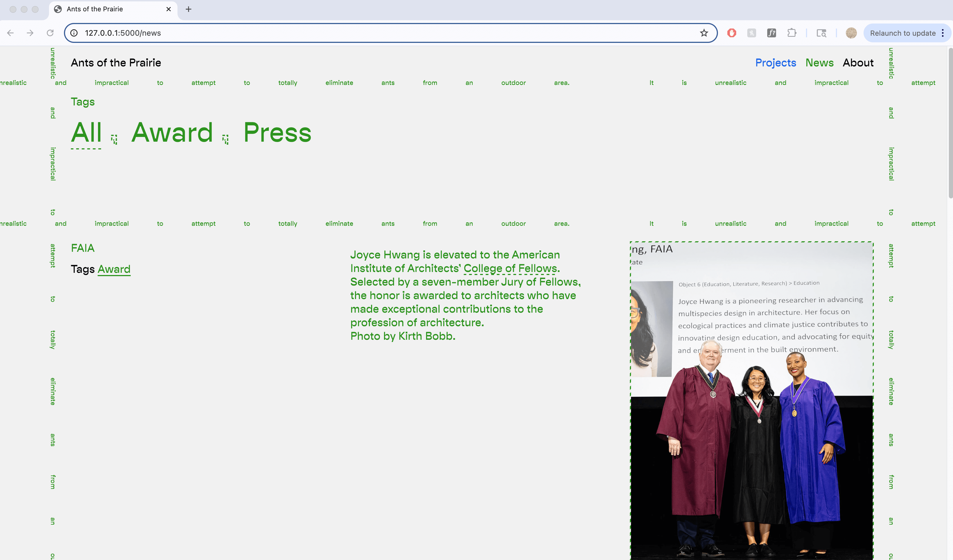This screenshot has width=953, height=560.
Task: Open the Ants of the Prairie home link
Action: tap(116, 63)
